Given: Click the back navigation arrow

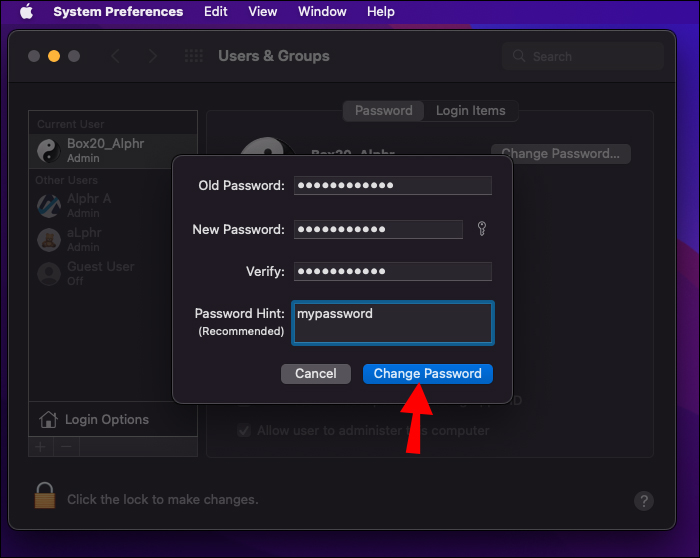Looking at the screenshot, I should pyautogui.click(x=116, y=57).
